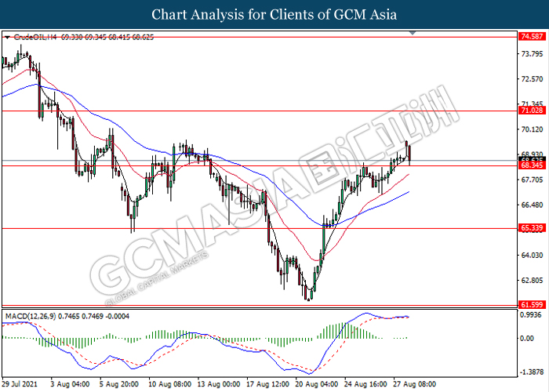Click the 29 Jul 2021 date label
Viewport: 549px width, 392px height.
pyautogui.click(x=20, y=384)
